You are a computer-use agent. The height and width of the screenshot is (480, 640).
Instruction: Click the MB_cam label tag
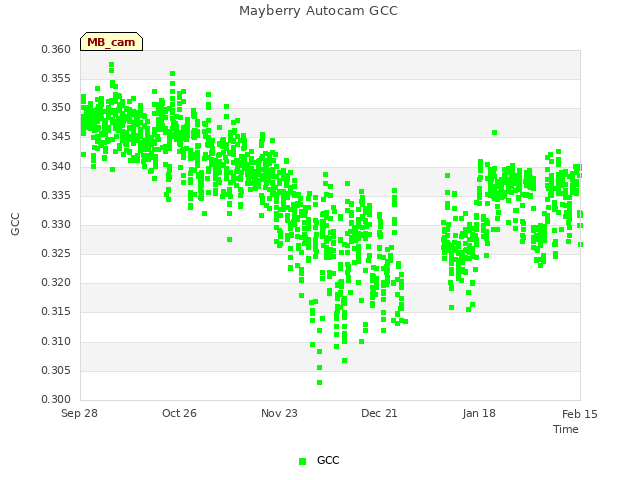pyautogui.click(x=111, y=42)
